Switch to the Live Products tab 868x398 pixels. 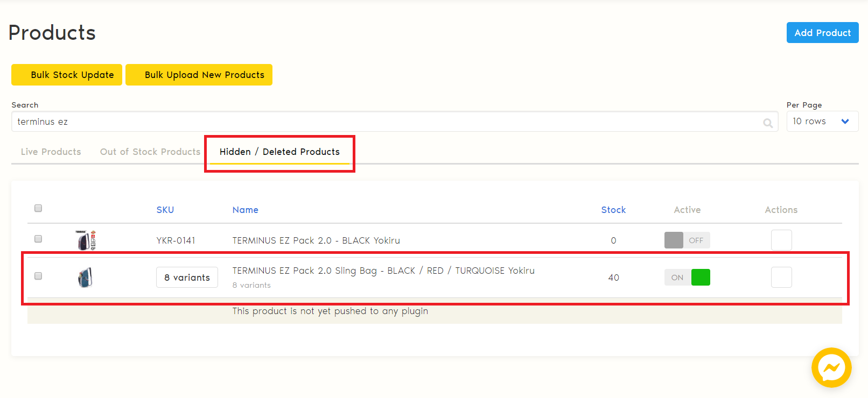click(51, 152)
